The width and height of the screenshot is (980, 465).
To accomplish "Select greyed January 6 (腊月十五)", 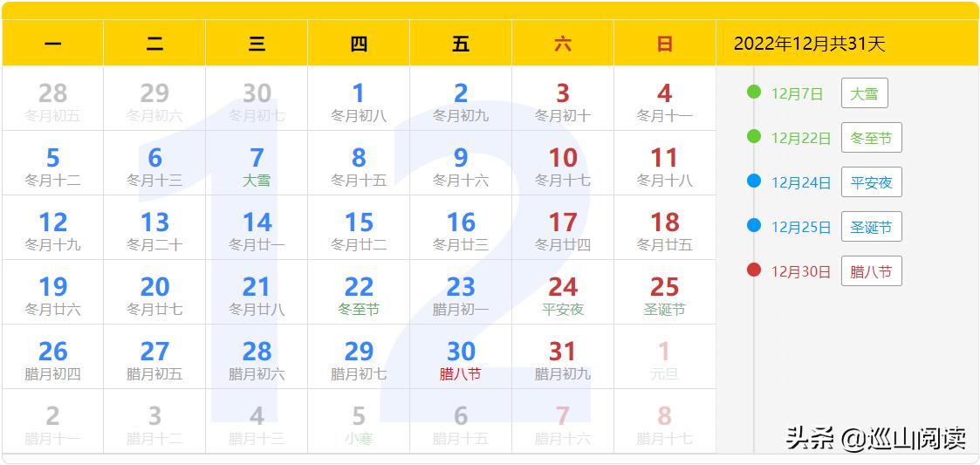I will point(461,421).
